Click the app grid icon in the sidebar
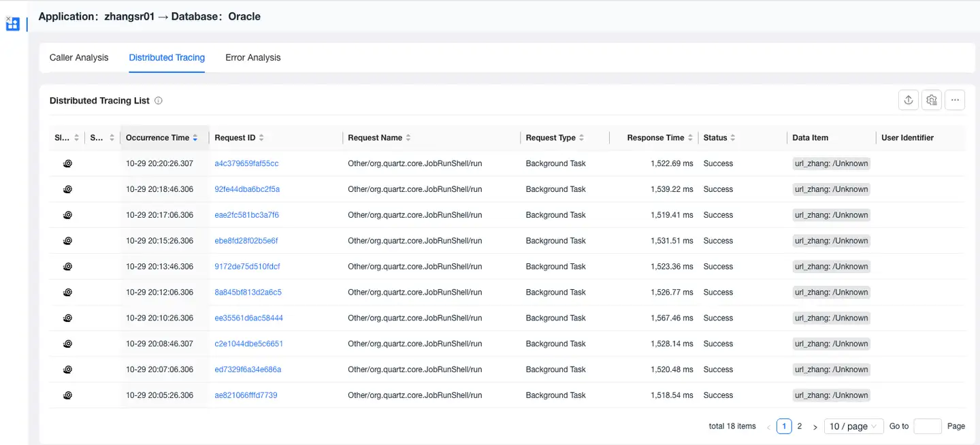Image resolution: width=980 pixels, height=445 pixels. (13, 24)
